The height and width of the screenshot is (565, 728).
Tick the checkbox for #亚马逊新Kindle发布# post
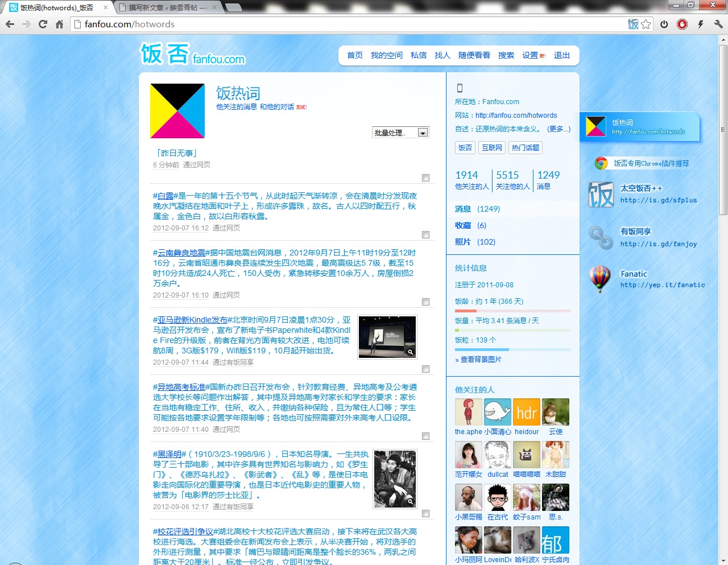coord(425,369)
